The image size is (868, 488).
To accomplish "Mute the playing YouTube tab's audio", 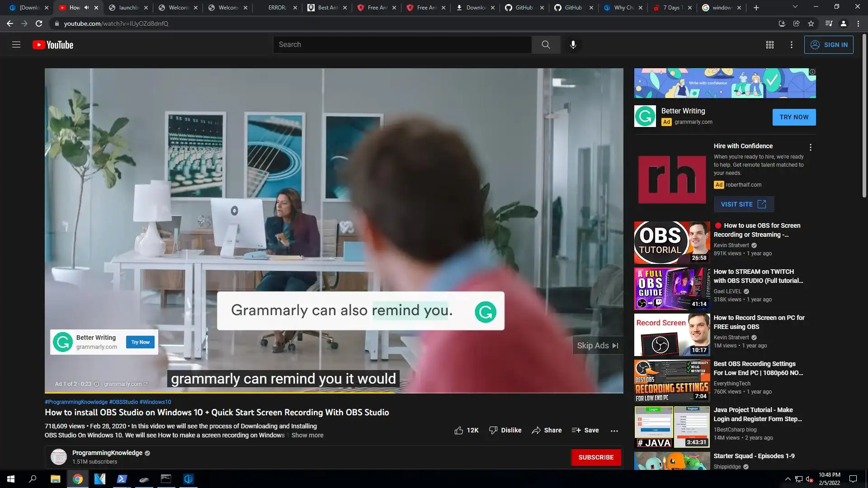I will pyautogui.click(x=87, y=8).
